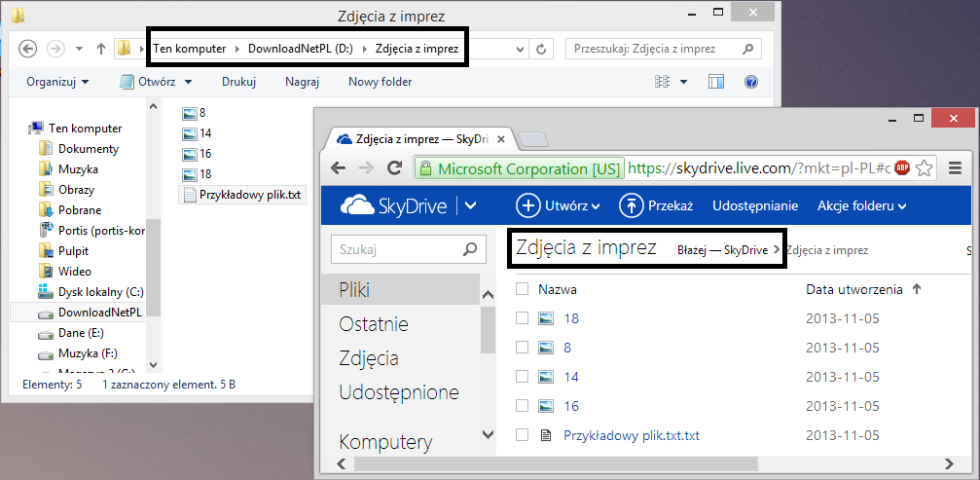Select image file 16 in Explorer

point(197,154)
